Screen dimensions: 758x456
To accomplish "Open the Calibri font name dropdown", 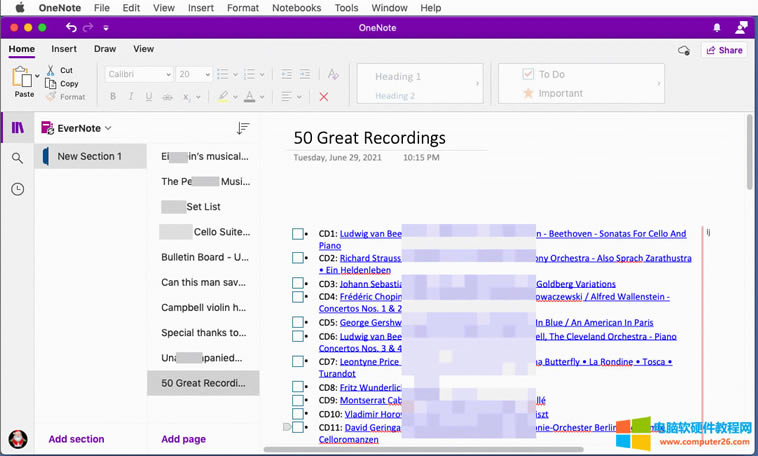I will (138, 74).
